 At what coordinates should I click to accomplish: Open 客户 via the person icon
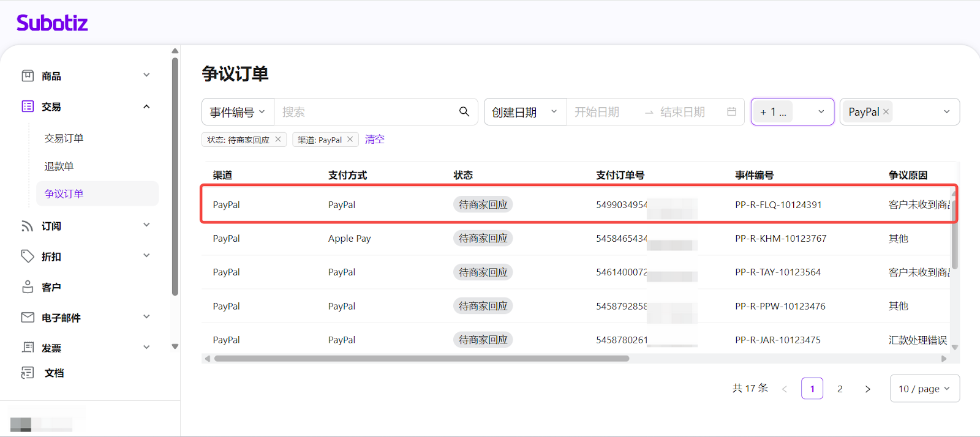tap(28, 286)
